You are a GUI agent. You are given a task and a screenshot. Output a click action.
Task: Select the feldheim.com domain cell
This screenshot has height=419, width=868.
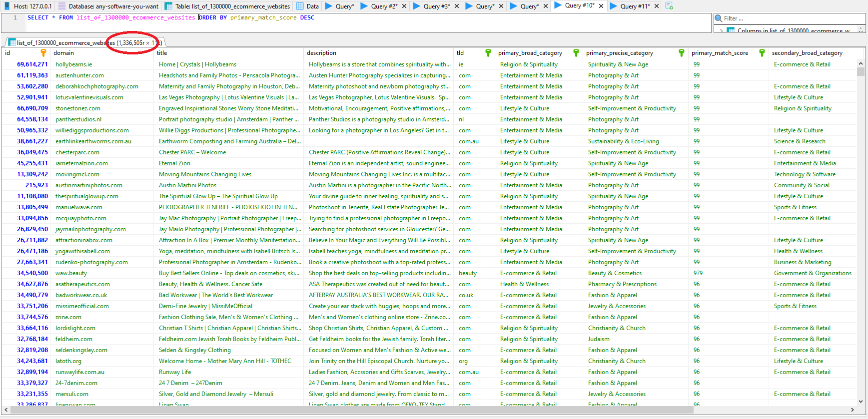pos(102,339)
